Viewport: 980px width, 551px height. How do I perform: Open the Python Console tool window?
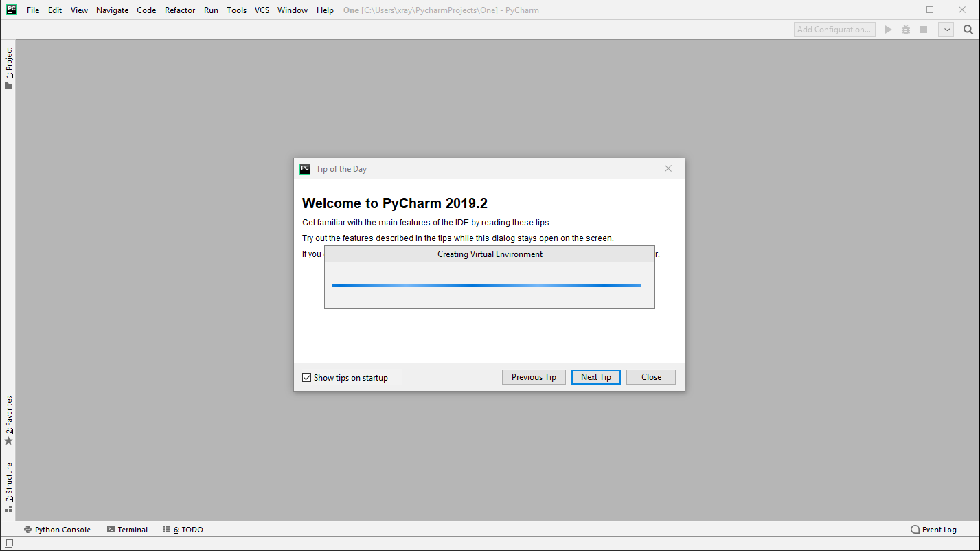pos(57,530)
